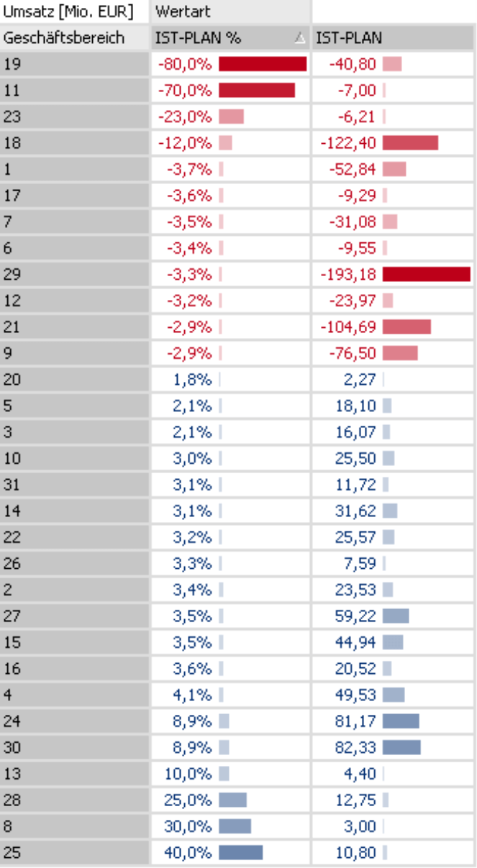
Task: Select the IST-PLAN % column header
Action: coord(199,38)
